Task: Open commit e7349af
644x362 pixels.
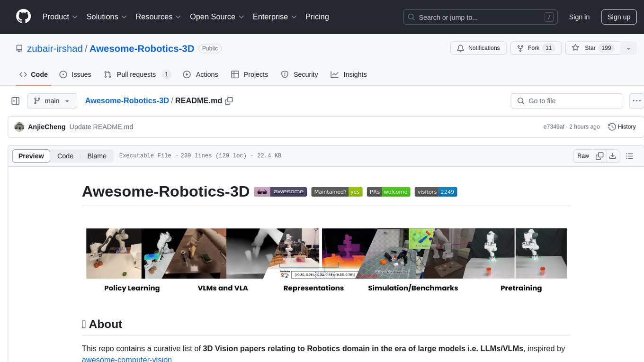Action: (554, 127)
